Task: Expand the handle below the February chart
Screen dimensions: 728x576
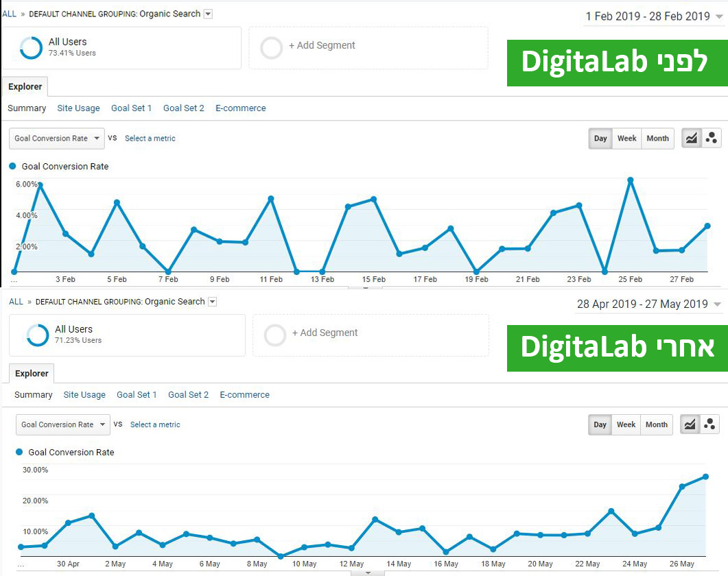Action: (366, 287)
